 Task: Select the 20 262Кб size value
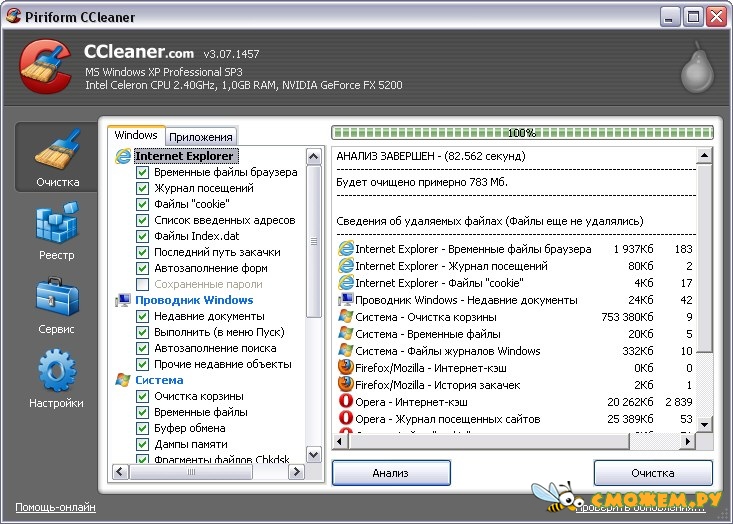(x=630, y=402)
